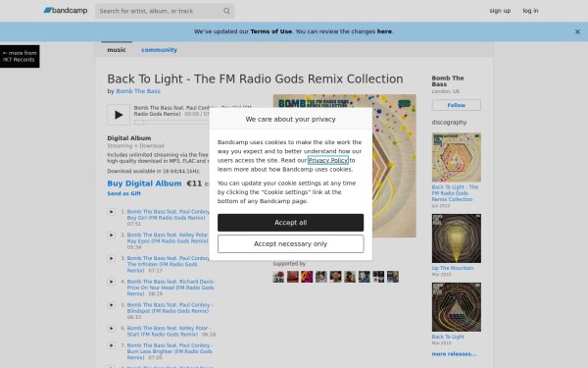Play track 2 Ray Eyes remix
This screenshot has width=588, height=368.
click(x=112, y=236)
